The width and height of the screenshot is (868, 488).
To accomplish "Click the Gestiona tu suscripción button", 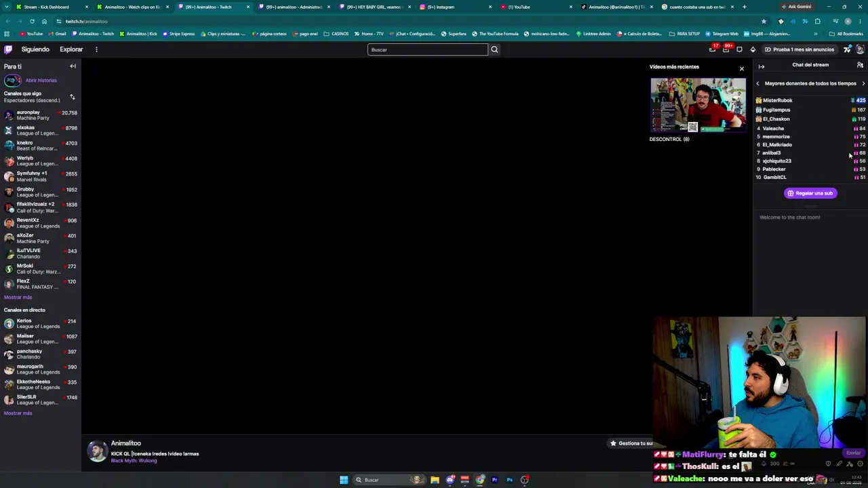I will 631,443.
